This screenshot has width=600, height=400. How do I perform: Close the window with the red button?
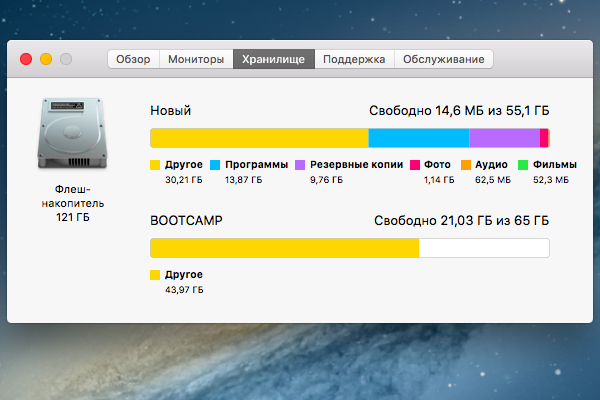pos(26,60)
